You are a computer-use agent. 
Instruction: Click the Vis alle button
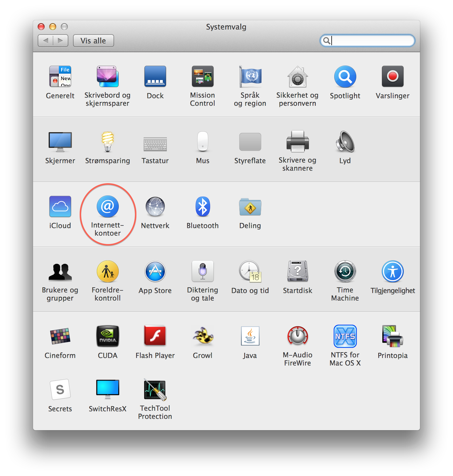pos(93,41)
